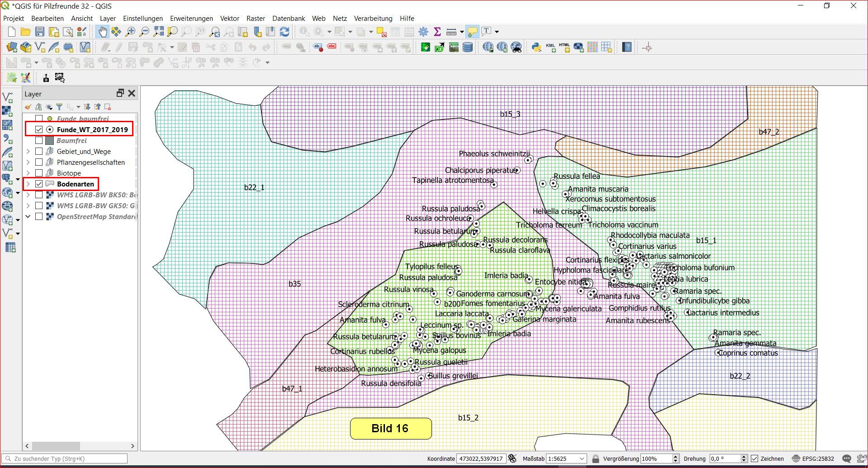This screenshot has height=468, width=868.
Task: Select the Biotope layer name
Action: (69, 173)
